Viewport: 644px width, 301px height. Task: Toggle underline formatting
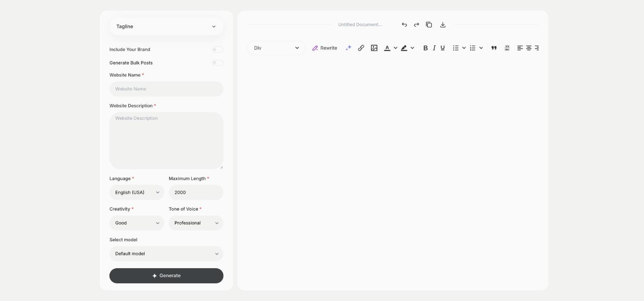(x=443, y=48)
